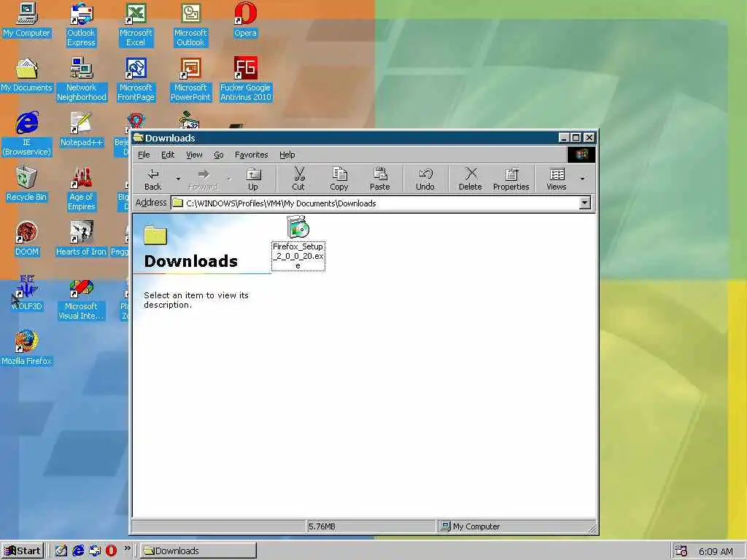Image resolution: width=747 pixels, height=560 pixels.
Task: Launch Internet Explorer from Quick Launch
Action: [78, 551]
